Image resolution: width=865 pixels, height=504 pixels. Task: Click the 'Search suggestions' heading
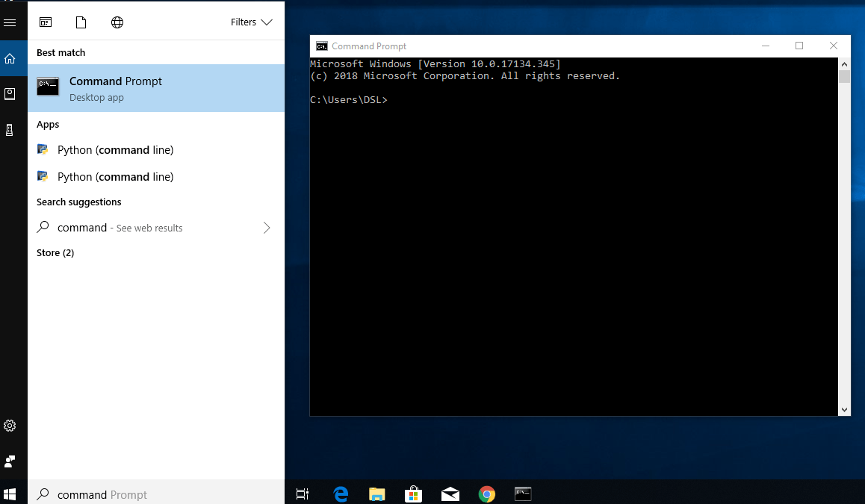[x=79, y=202]
